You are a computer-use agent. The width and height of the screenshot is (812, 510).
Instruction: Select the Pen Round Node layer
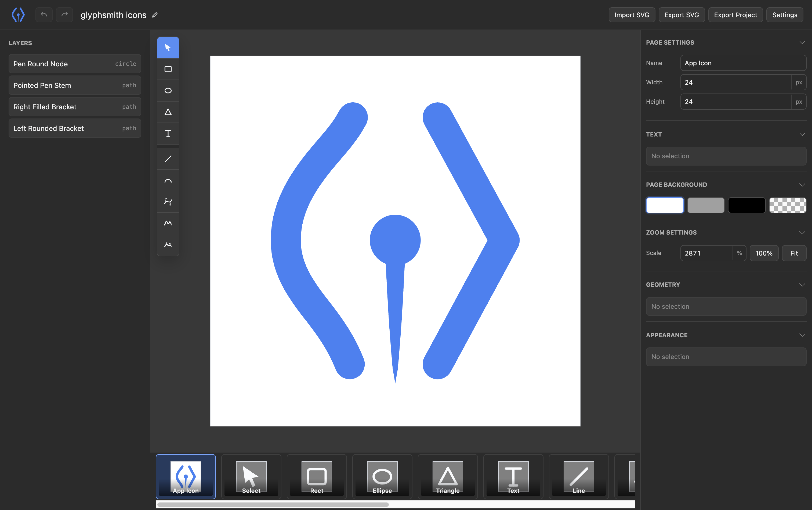[75, 64]
